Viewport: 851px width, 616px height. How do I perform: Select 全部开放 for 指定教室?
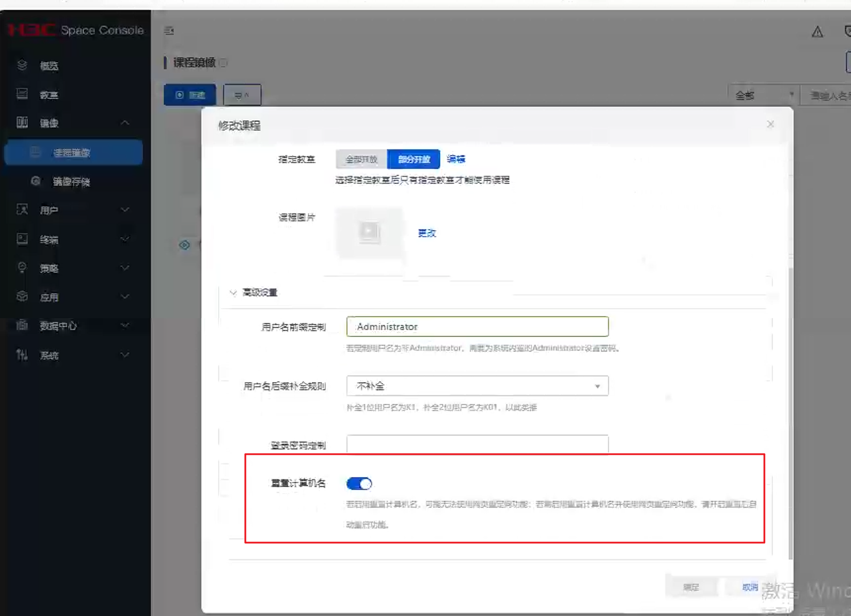[x=361, y=159]
